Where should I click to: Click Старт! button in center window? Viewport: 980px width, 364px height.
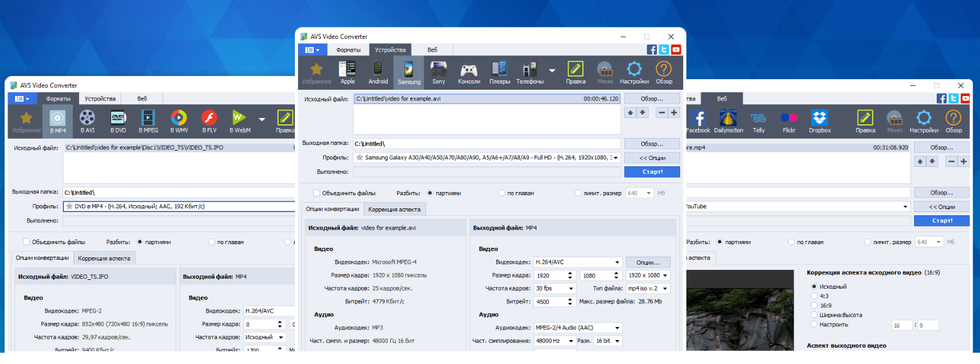(652, 171)
